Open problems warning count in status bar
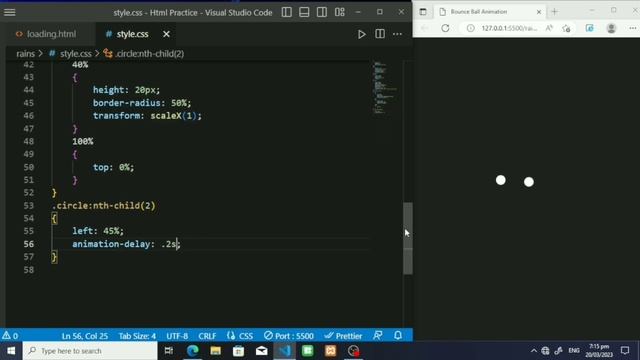Viewport: 640px width, 360px height. pyautogui.click(x=10, y=336)
